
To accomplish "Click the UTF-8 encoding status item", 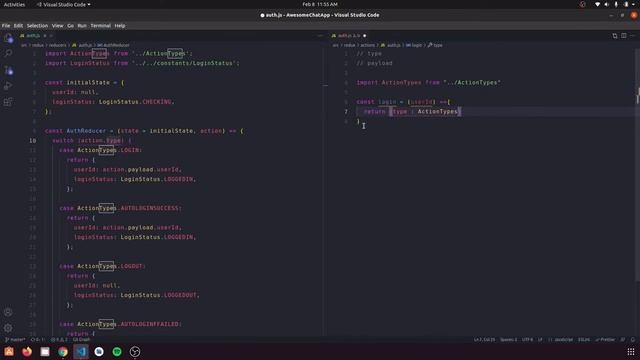I will [527, 340].
